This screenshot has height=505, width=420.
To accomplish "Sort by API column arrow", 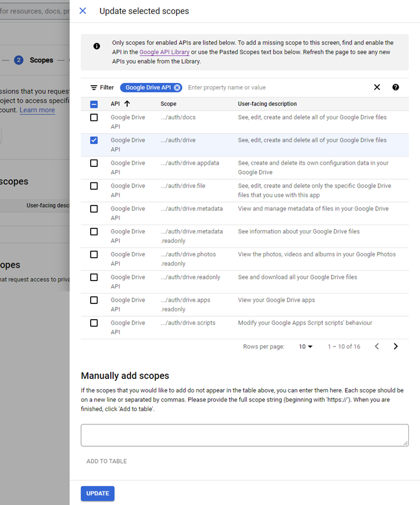I will [127, 104].
